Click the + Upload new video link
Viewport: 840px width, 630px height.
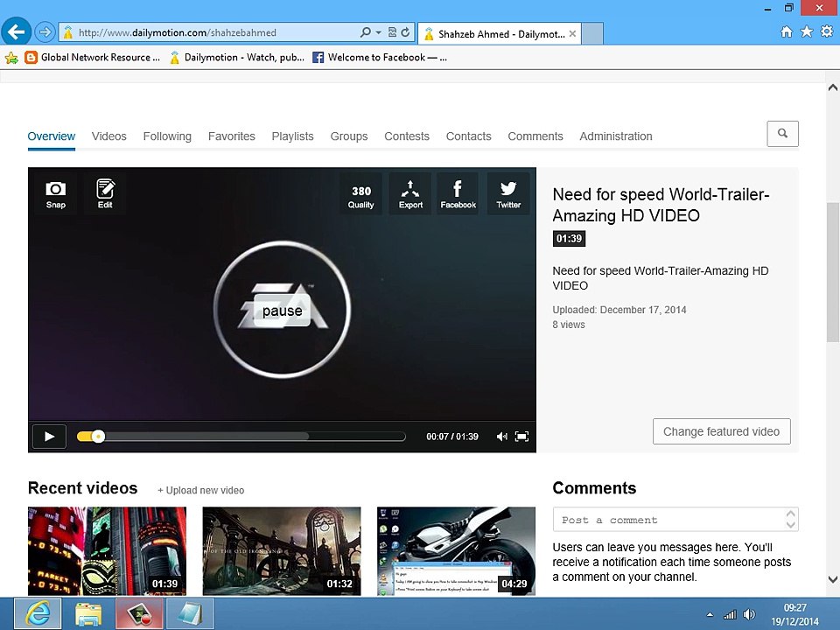tap(201, 490)
